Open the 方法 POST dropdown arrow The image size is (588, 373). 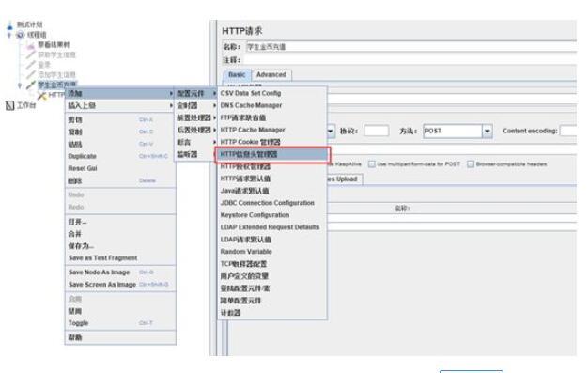pos(487,131)
